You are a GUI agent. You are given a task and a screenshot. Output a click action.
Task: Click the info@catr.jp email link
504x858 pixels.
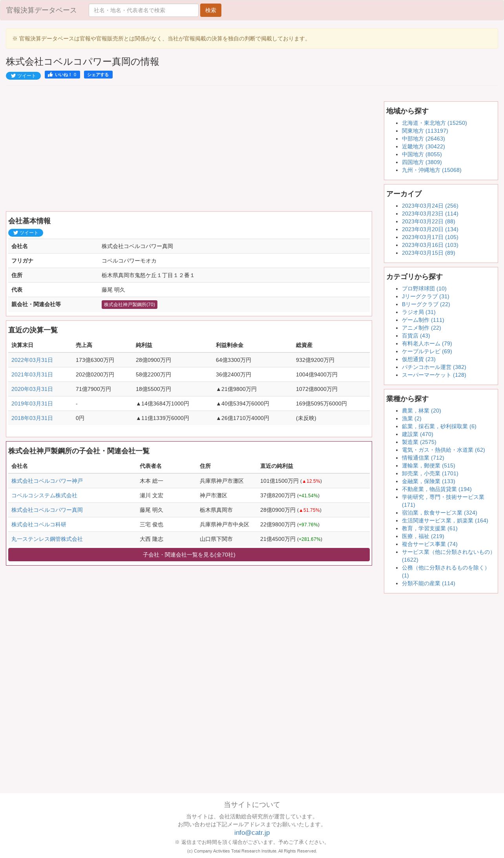pyautogui.click(x=252, y=832)
